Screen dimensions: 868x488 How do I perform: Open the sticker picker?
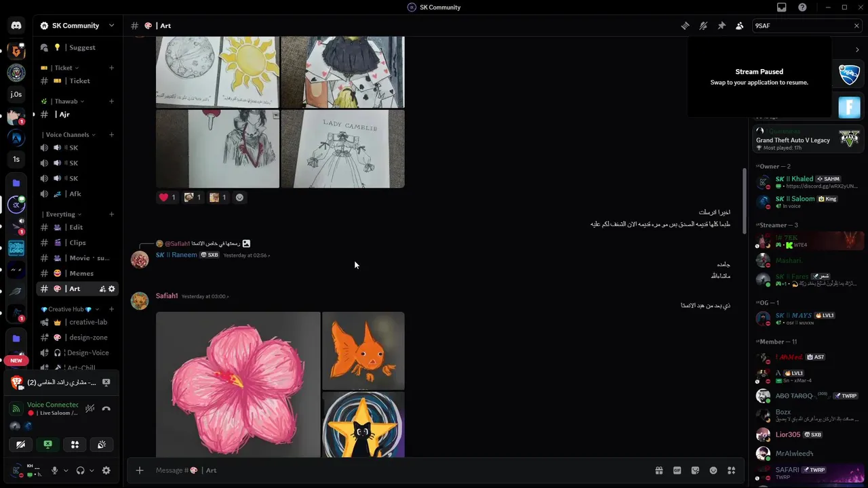[x=695, y=470]
